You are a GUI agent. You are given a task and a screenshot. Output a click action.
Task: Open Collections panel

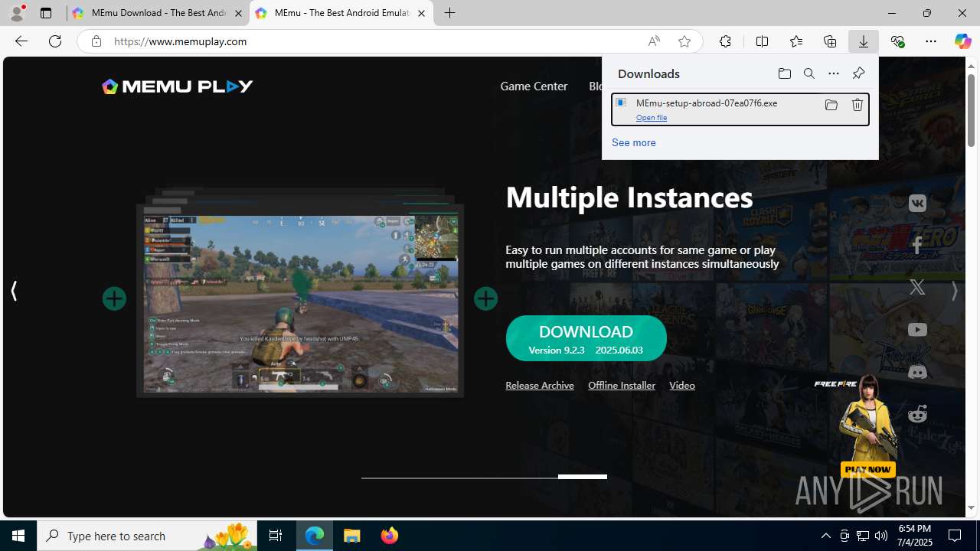click(x=829, y=41)
